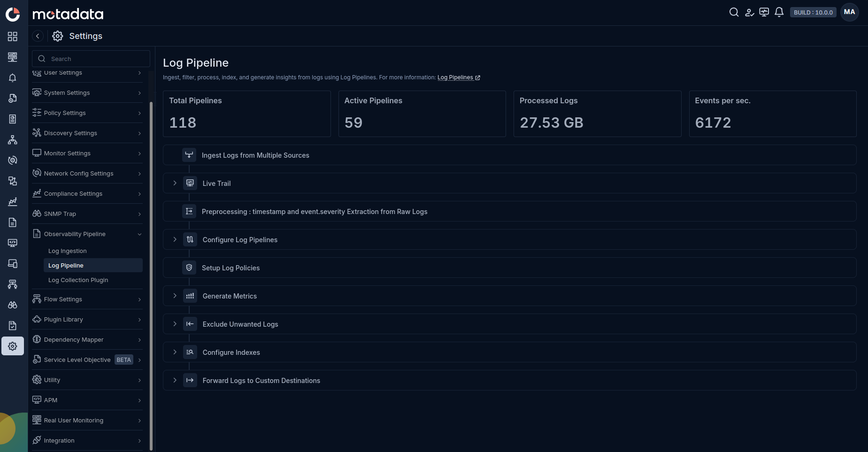This screenshot has width=868, height=452.
Task: Click the Ingest Logs from Multiple Sources icon
Action: (x=189, y=155)
